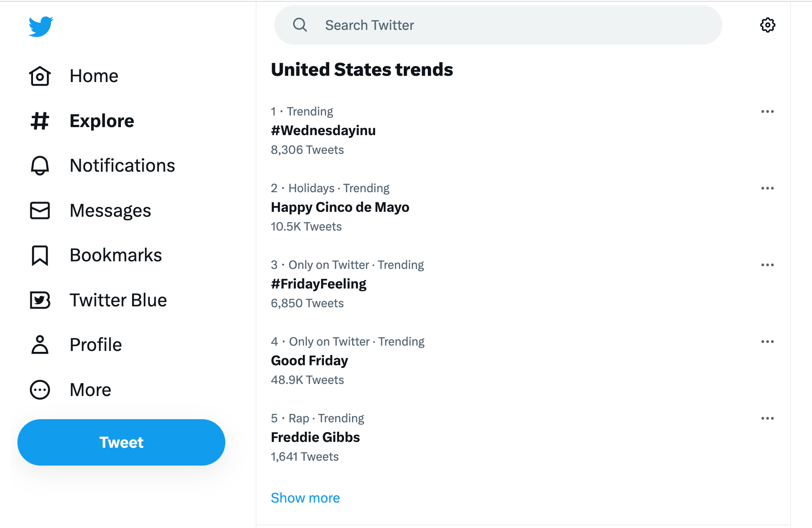Open the Good Friday trending topic

coord(309,361)
